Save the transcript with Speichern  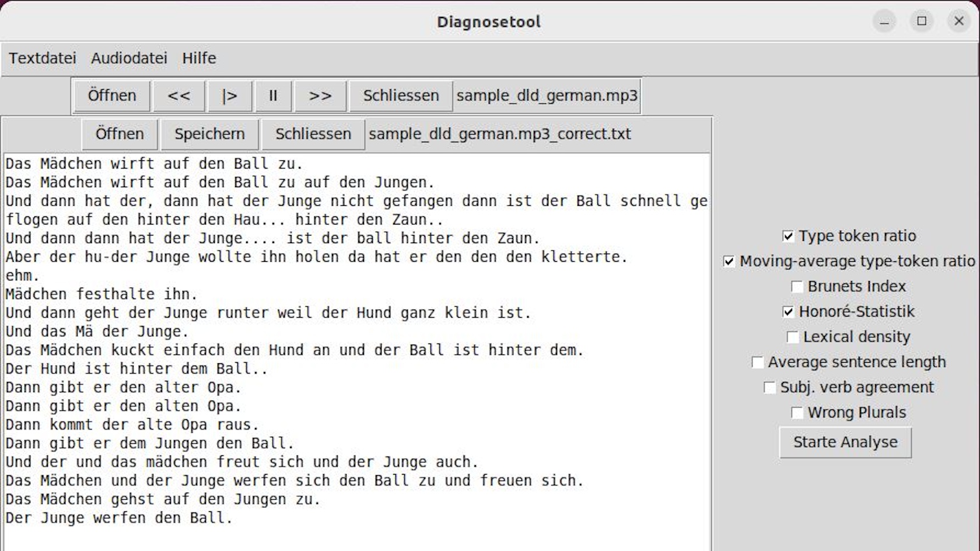[209, 134]
